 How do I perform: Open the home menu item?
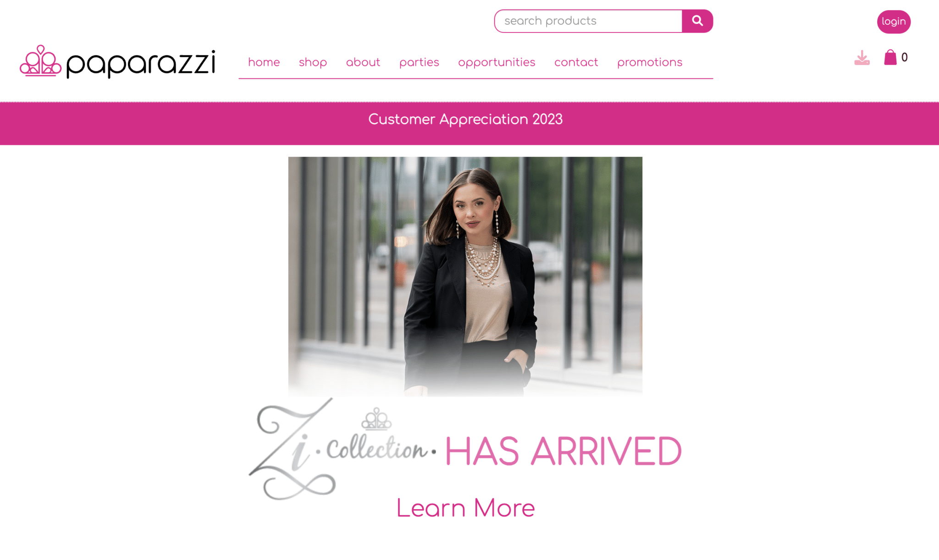(264, 62)
